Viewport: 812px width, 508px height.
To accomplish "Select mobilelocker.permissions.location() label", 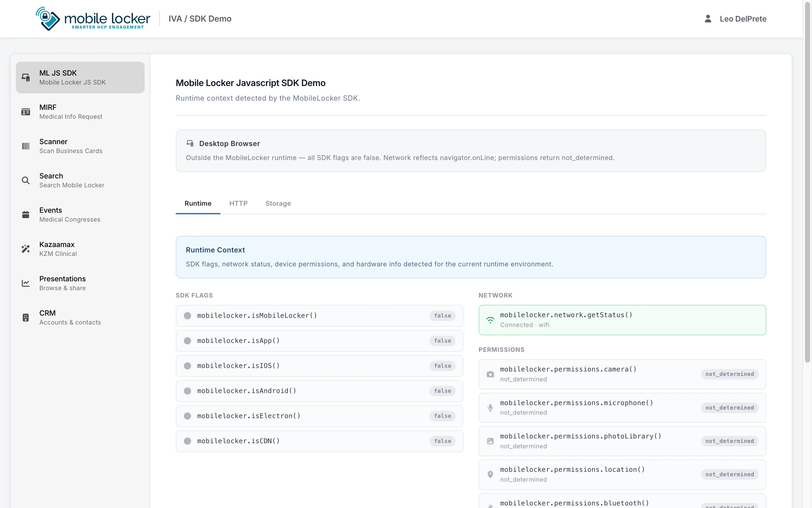I will click(573, 470).
